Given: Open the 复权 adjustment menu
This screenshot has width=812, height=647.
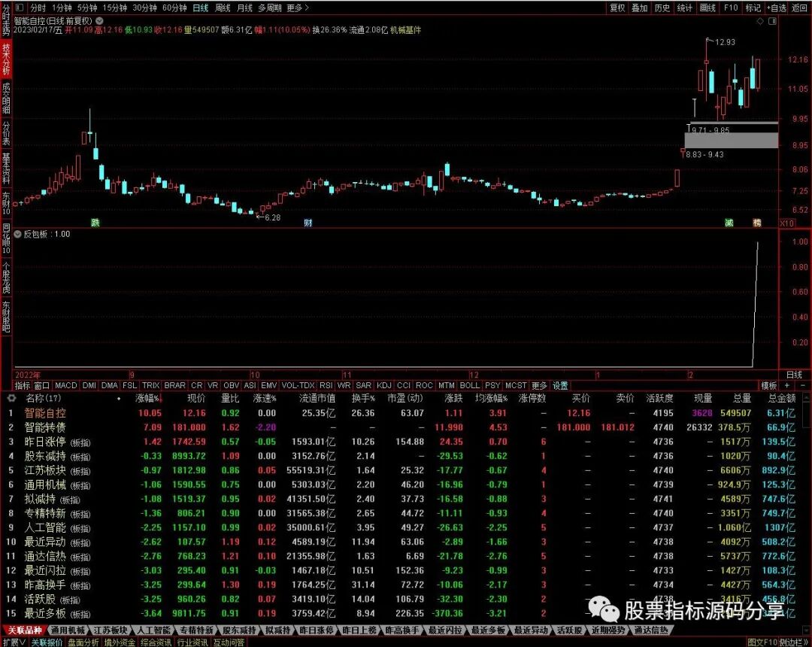Looking at the screenshot, I should [x=617, y=8].
